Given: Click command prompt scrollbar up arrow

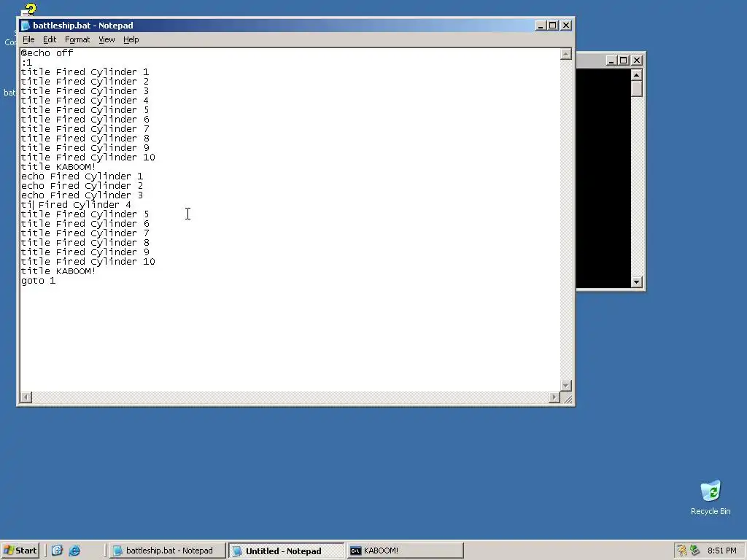Looking at the screenshot, I should pyautogui.click(x=637, y=75).
